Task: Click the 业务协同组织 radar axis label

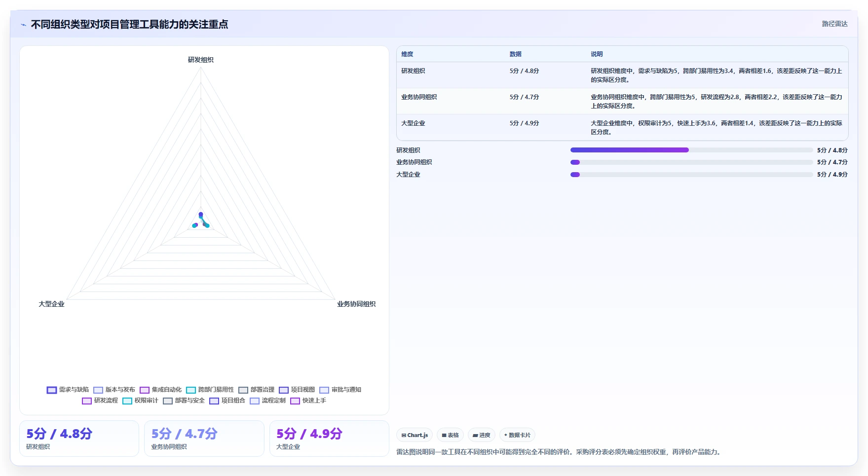Action: (x=356, y=304)
